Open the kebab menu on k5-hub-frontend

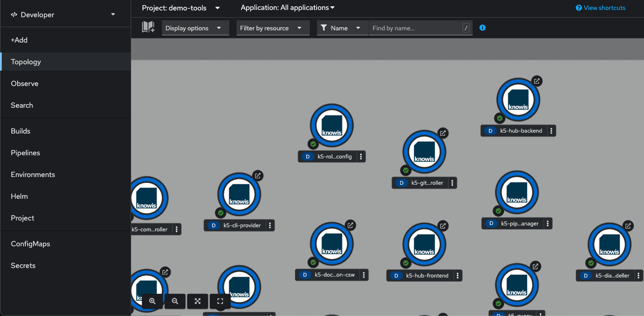click(458, 275)
